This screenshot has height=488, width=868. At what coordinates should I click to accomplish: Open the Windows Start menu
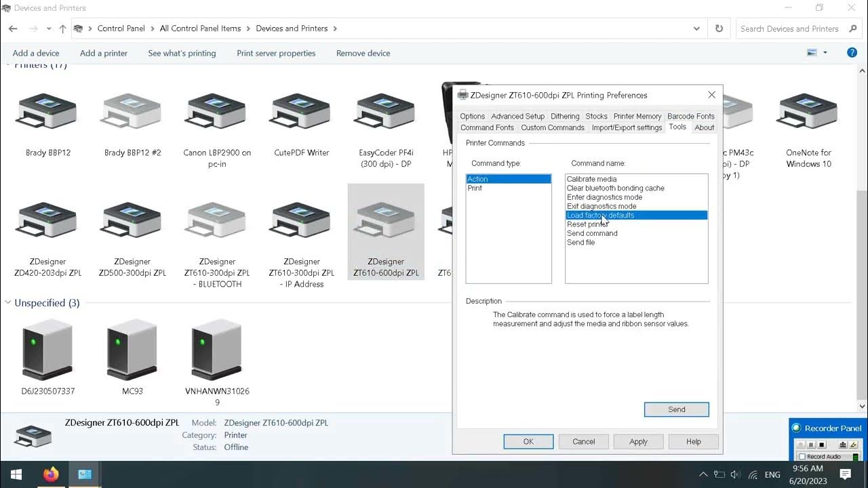(16, 474)
